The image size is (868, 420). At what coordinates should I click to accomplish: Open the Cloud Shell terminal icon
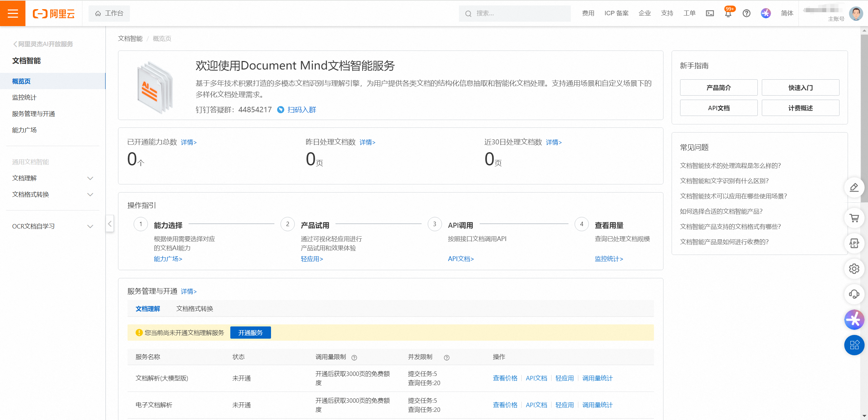[x=710, y=13]
